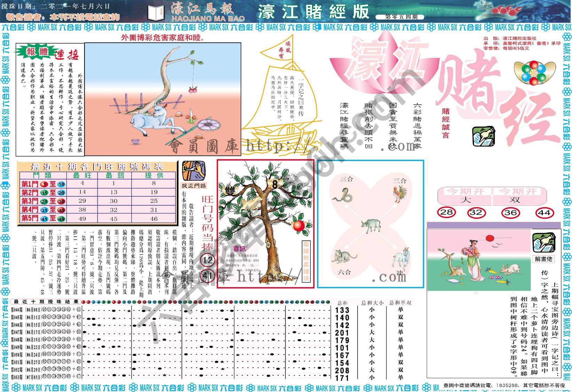Click the 大 prediction cell

[465, 200]
